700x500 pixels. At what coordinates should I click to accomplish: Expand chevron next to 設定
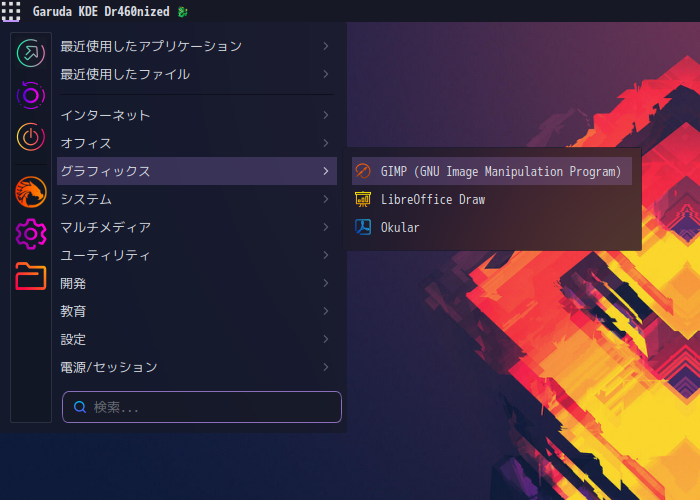pyautogui.click(x=326, y=339)
